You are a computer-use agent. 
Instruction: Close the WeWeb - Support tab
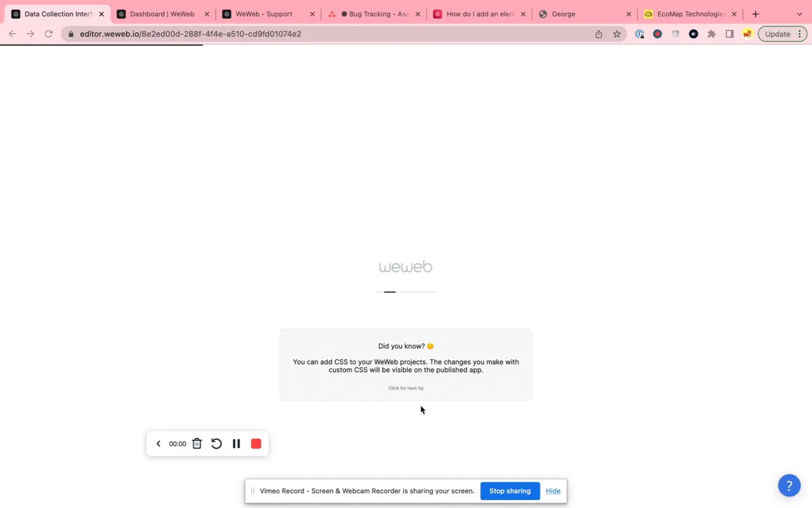coord(312,14)
